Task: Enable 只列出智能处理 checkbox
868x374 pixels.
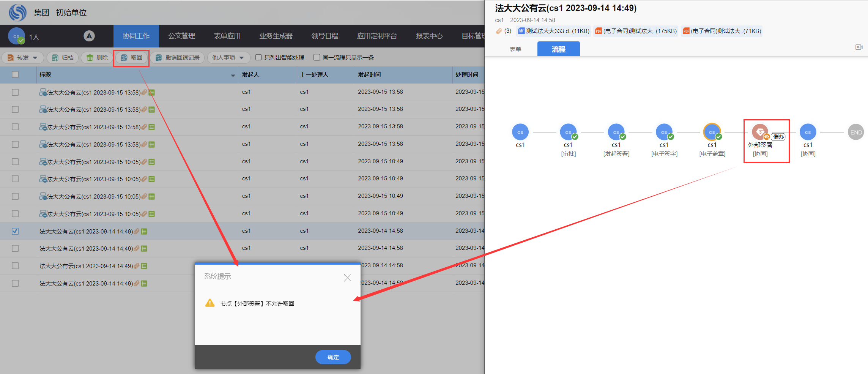Action: pos(258,57)
